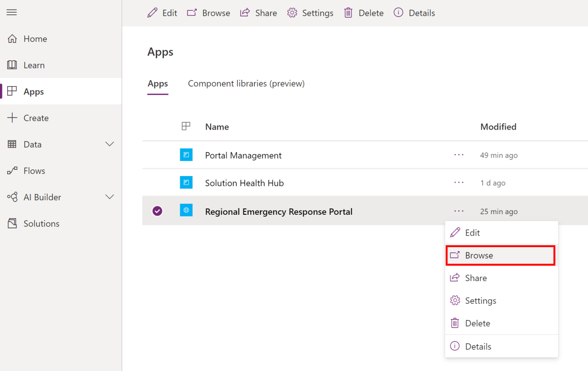Open Home in the sidebar
Screen dimensions: 588x371
(61, 39)
